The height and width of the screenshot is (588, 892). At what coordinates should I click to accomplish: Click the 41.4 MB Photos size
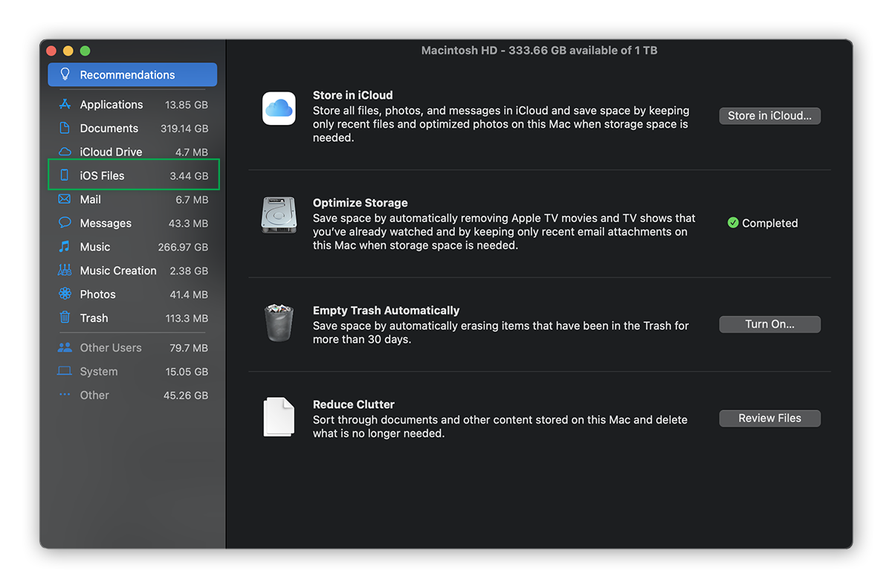tap(189, 295)
